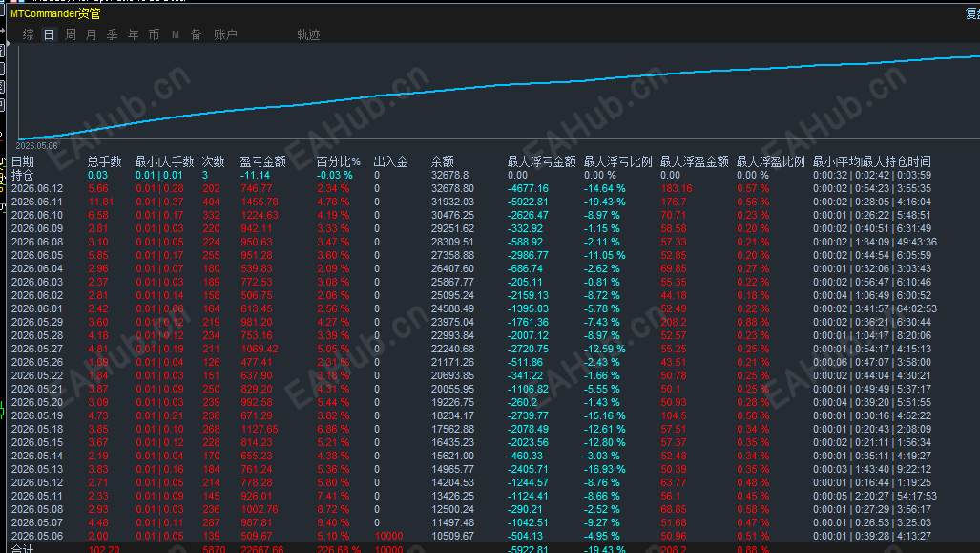Select the 日 daily tab
This screenshot has height=553, width=980.
(50, 35)
